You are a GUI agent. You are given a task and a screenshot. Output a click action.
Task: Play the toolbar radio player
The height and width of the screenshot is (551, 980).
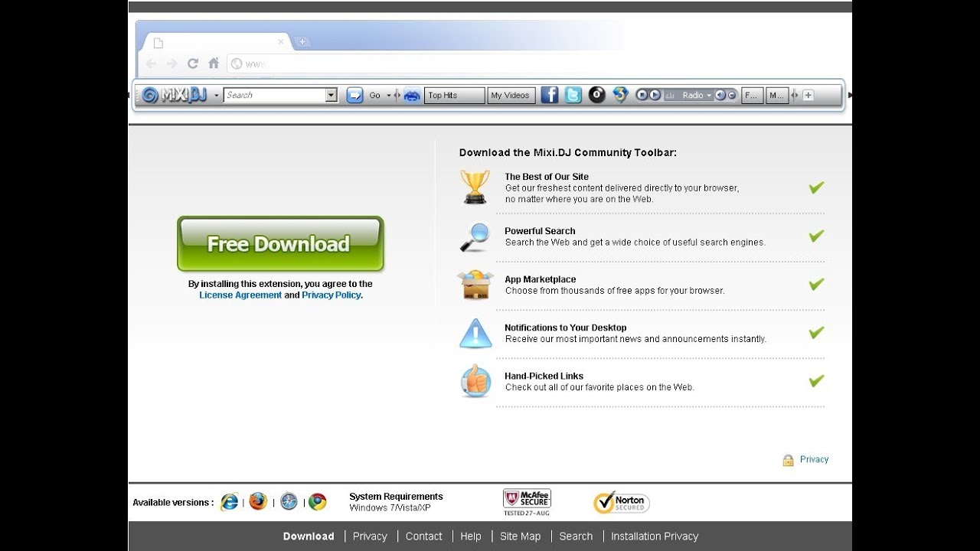click(655, 95)
